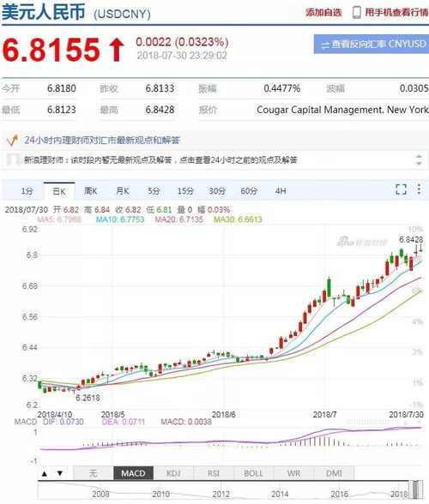The height and width of the screenshot is (504, 429).
Task: Click the phone icon for mobile quotes
Action: click(x=357, y=13)
